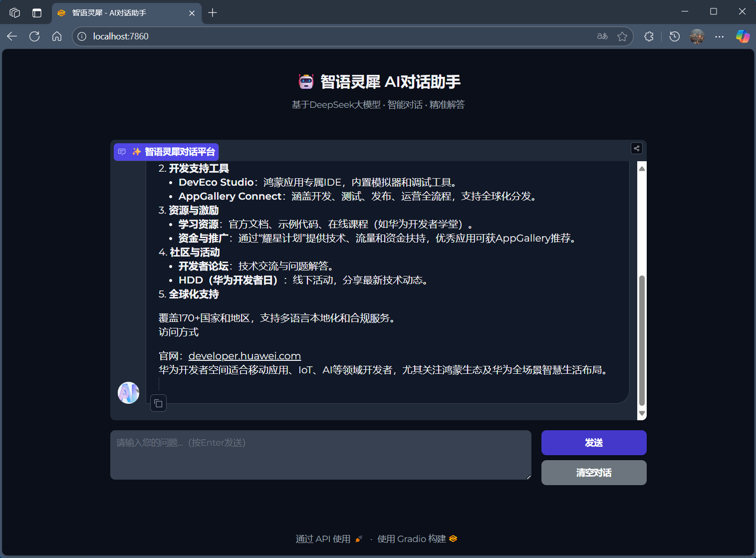756x558 pixels.
Task: Refresh the current page
Action: coord(34,36)
